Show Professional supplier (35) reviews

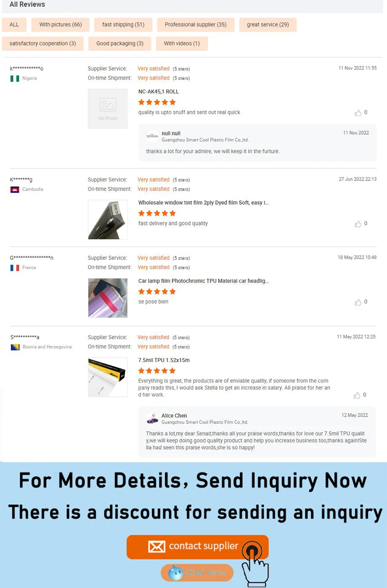pyautogui.click(x=195, y=25)
